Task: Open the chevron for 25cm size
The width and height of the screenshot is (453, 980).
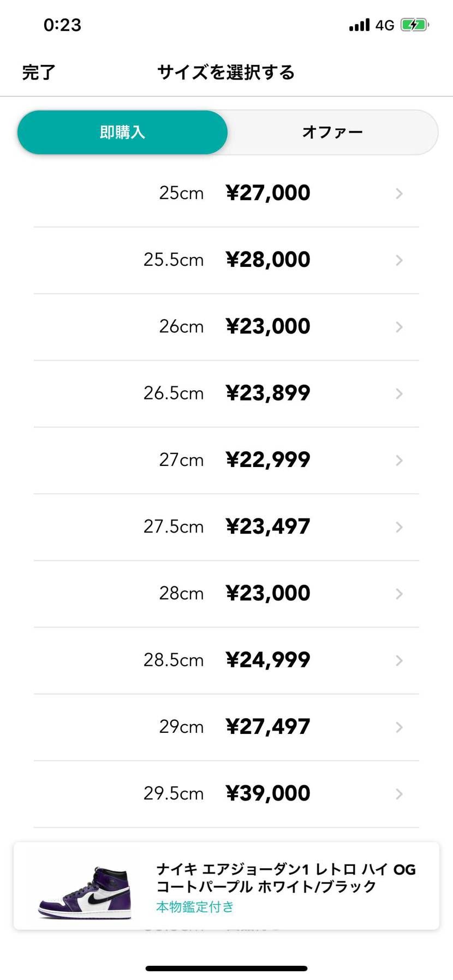Action: click(399, 194)
